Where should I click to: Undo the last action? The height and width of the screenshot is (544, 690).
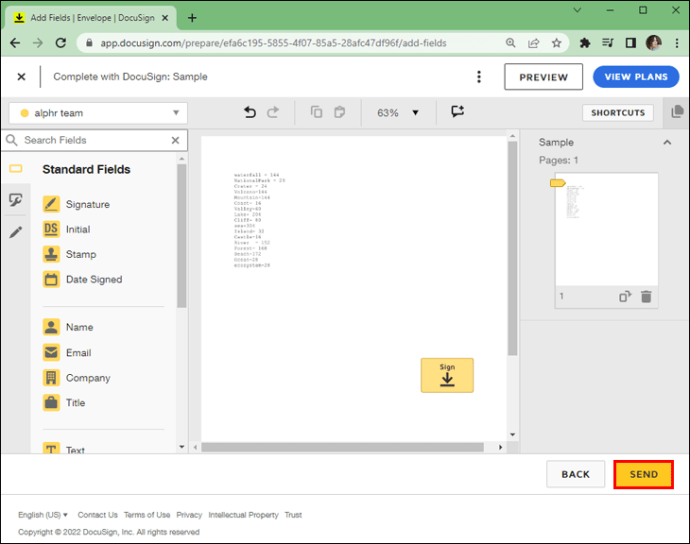coord(250,112)
